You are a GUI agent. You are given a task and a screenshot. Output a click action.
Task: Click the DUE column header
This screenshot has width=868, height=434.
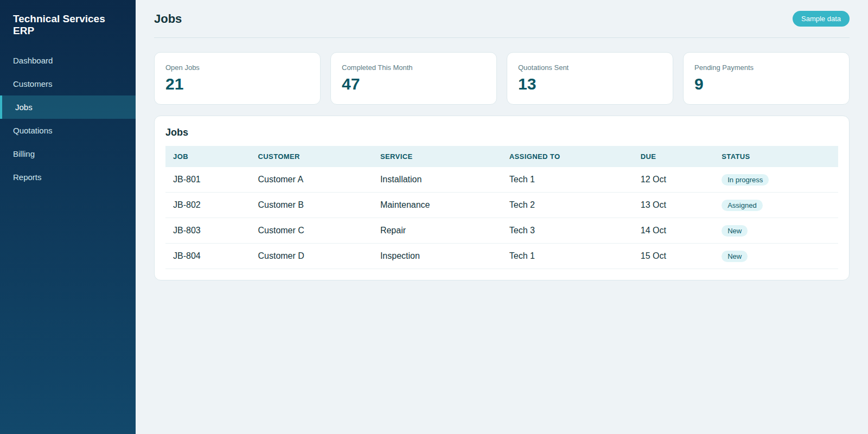tap(648, 157)
